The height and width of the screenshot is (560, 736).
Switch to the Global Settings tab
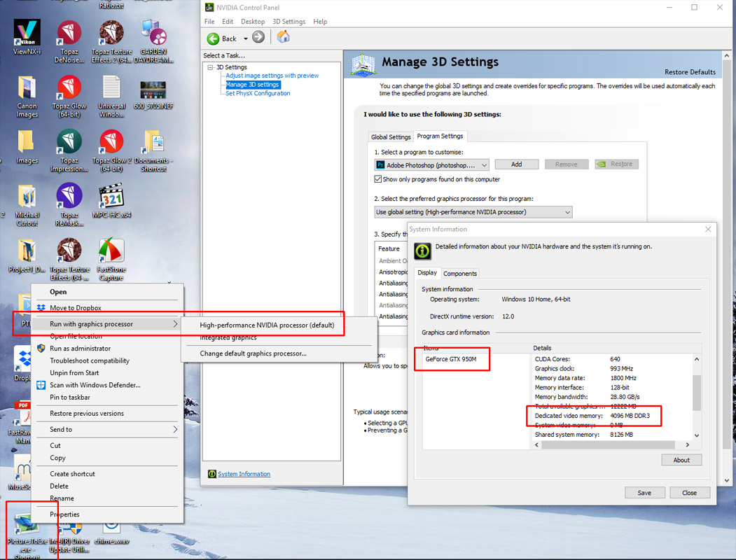391,137
